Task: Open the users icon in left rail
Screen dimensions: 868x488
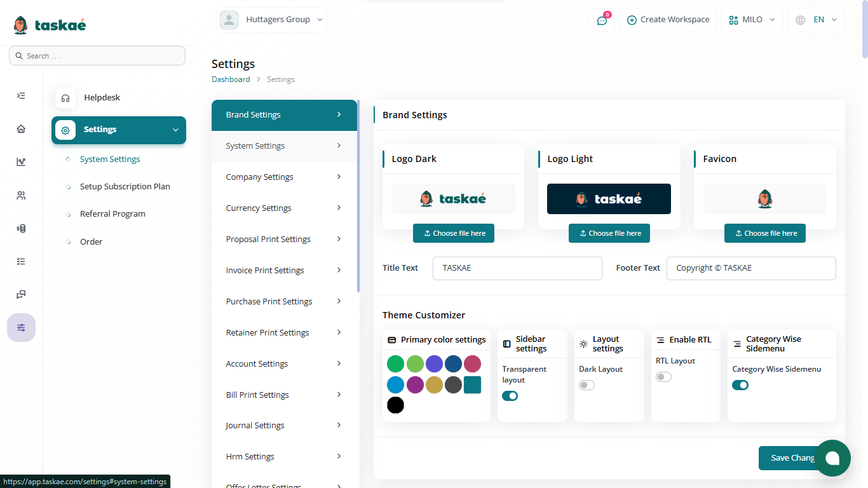Action: [21, 195]
